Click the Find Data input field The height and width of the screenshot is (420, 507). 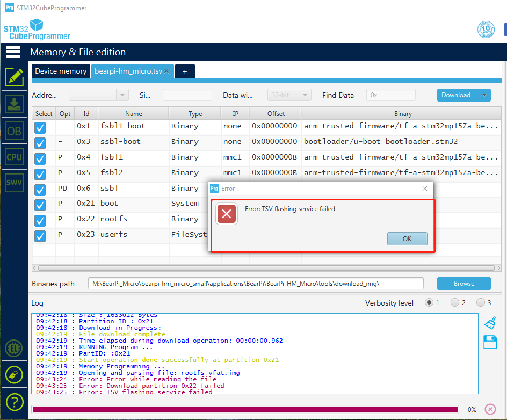pyautogui.click(x=390, y=95)
